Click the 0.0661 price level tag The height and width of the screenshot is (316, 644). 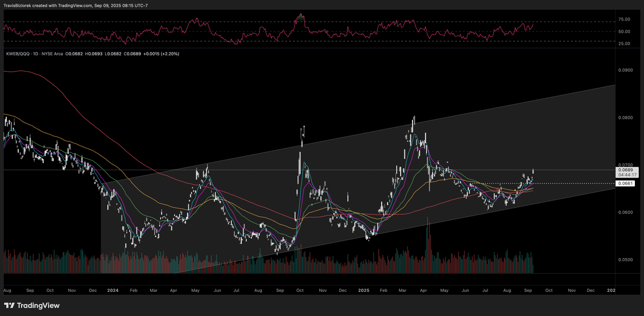(626, 183)
